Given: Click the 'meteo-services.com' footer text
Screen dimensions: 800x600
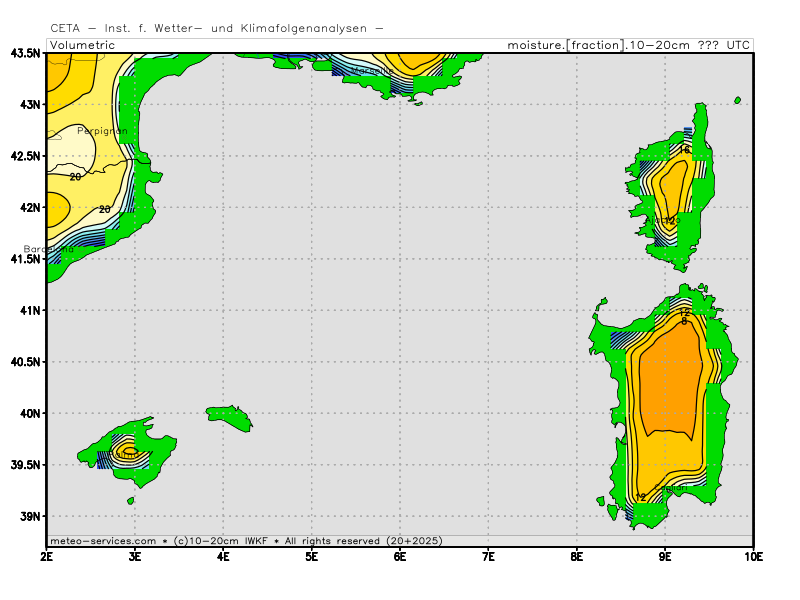Looking at the screenshot, I should (103, 541).
